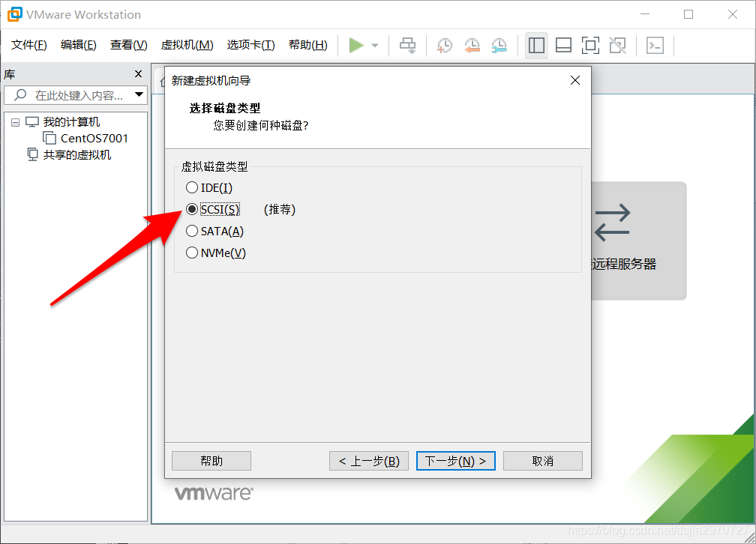Open the snapshot manager icon
756x544 pixels.
click(499, 46)
